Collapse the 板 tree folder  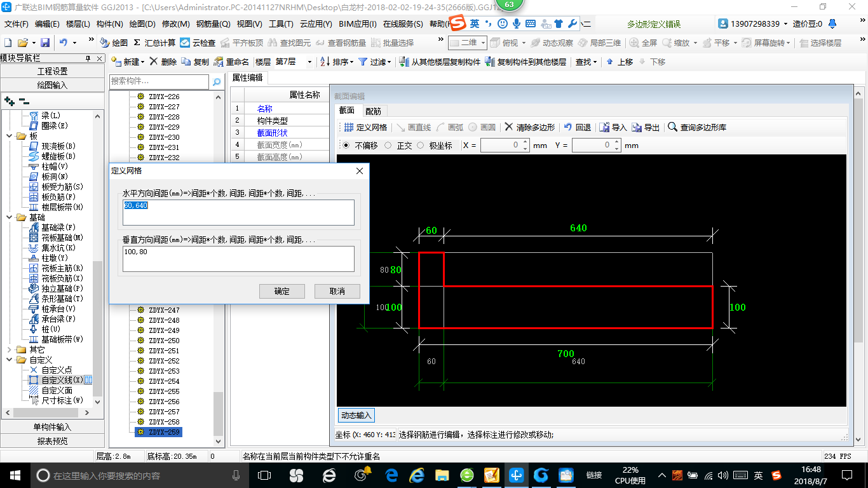point(9,136)
